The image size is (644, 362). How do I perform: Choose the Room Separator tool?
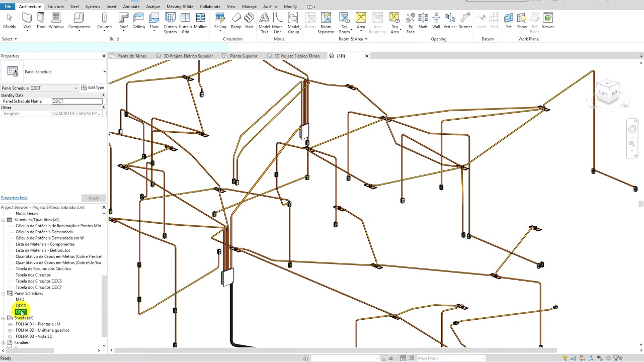tap(326, 24)
